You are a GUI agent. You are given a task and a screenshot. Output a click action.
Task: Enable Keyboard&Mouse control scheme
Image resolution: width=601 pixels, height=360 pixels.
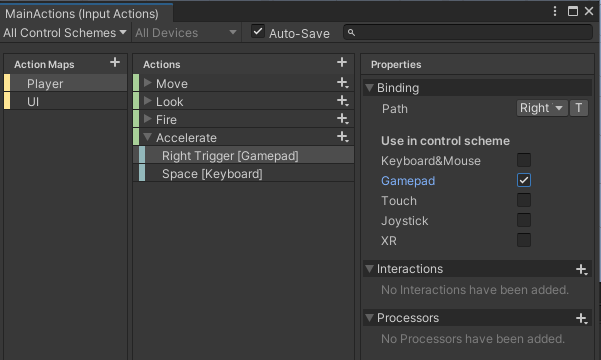(x=524, y=160)
